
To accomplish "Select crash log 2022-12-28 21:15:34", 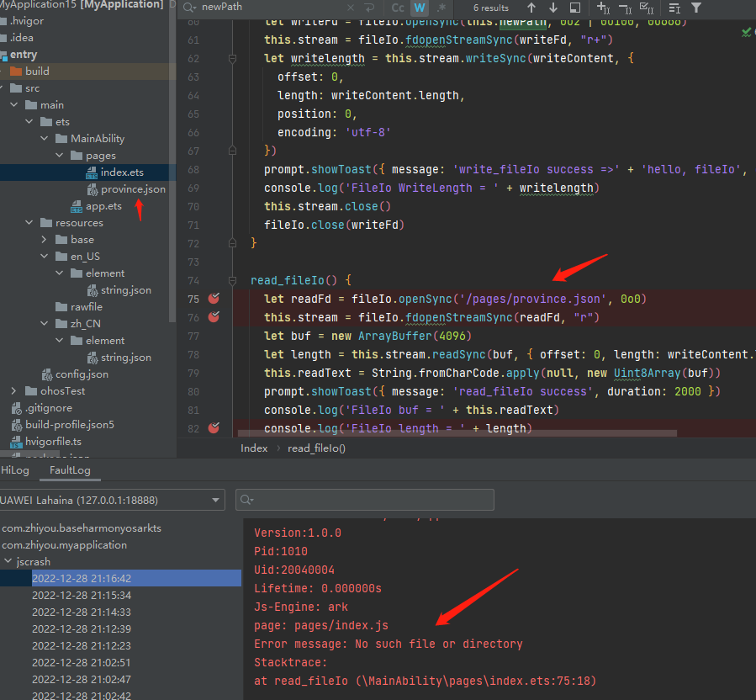I will [x=82, y=596].
